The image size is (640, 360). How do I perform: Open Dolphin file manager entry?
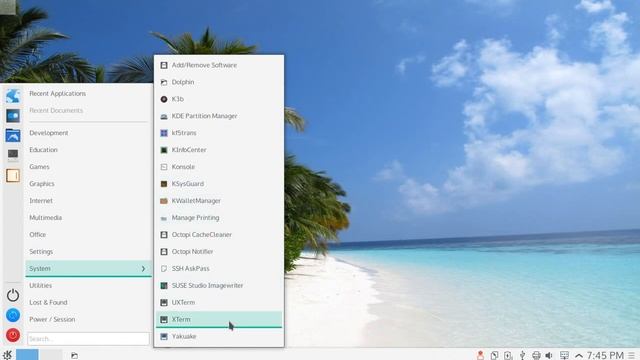coord(219,82)
